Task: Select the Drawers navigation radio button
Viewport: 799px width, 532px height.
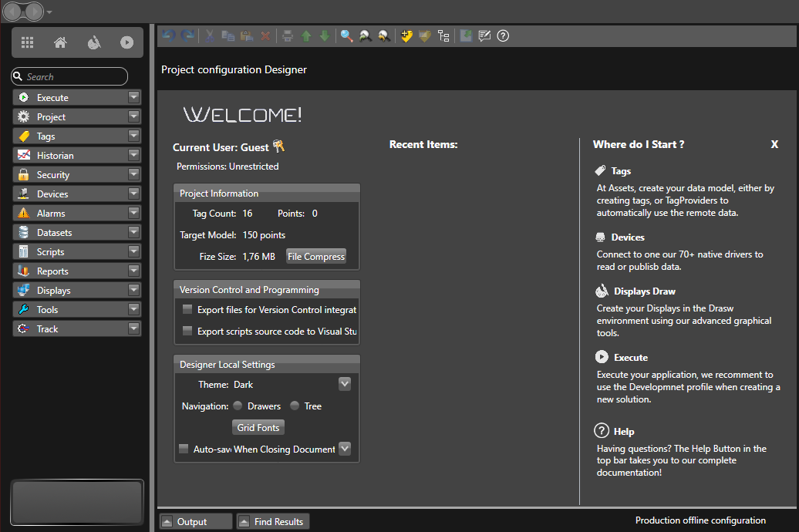Action: [x=238, y=406]
